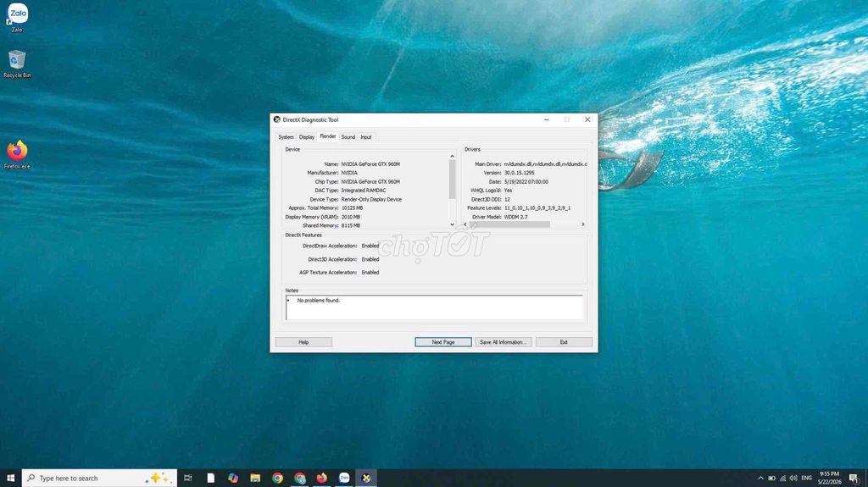The height and width of the screenshot is (487, 868).
Task: Switch the ENG input language indicator
Action: (x=807, y=479)
